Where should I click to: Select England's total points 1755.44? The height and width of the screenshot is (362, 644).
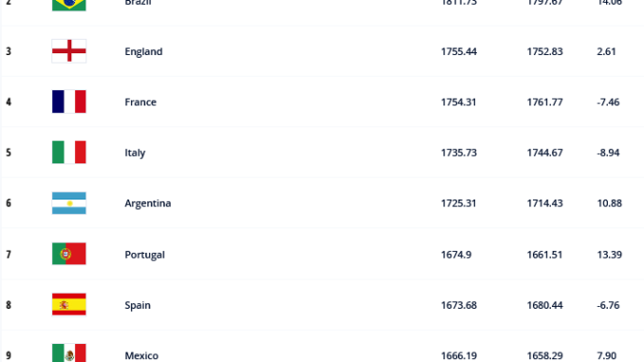[459, 51]
